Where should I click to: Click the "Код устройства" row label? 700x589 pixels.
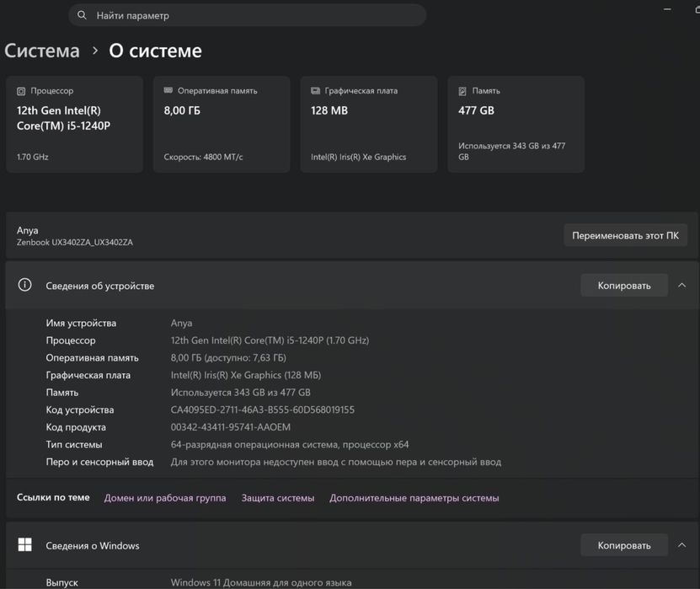[80, 410]
